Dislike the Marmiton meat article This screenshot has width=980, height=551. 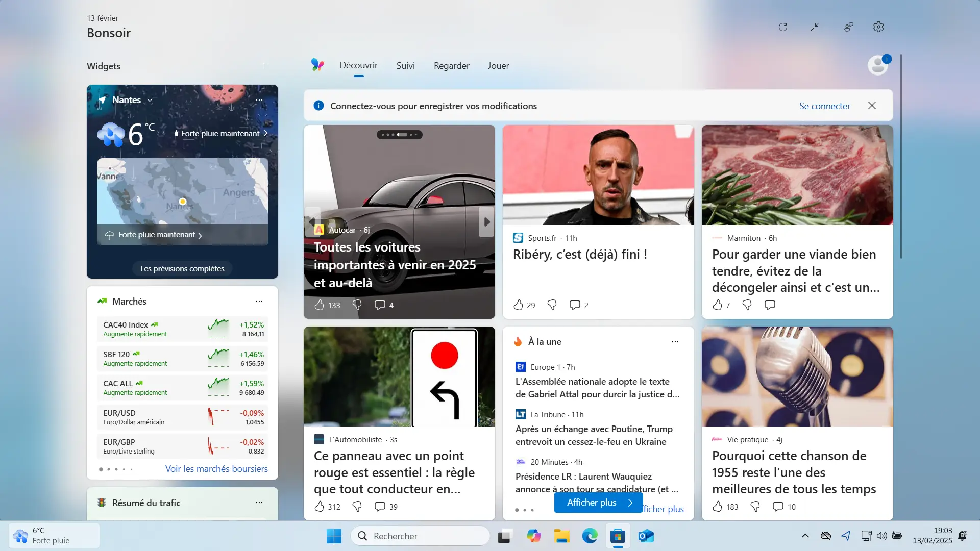tap(747, 305)
